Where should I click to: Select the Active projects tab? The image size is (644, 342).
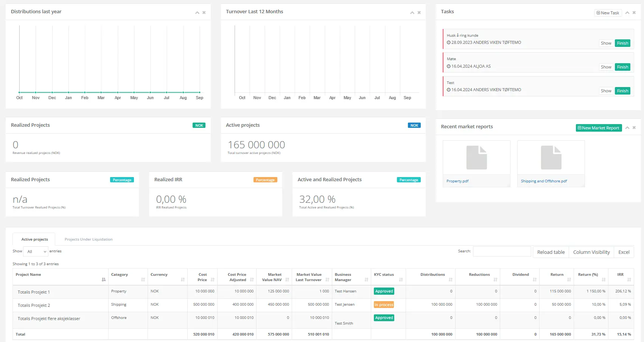coord(34,239)
